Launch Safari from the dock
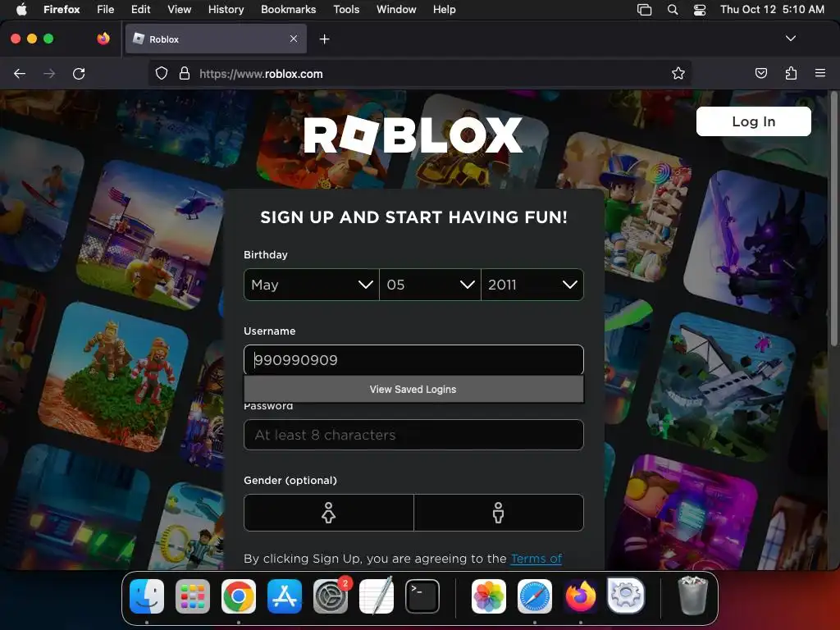The width and height of the screenshot is (840, 630). 535,596
